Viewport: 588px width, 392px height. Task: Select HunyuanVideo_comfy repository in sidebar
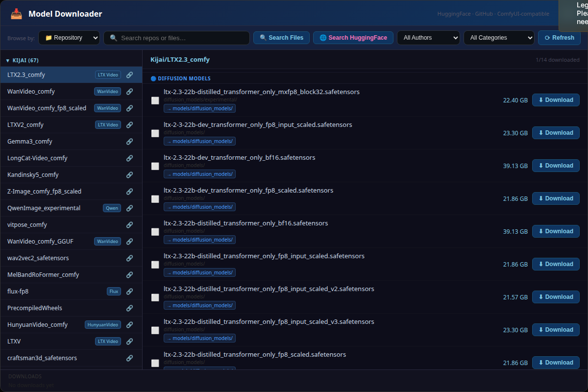coord(71,325)
